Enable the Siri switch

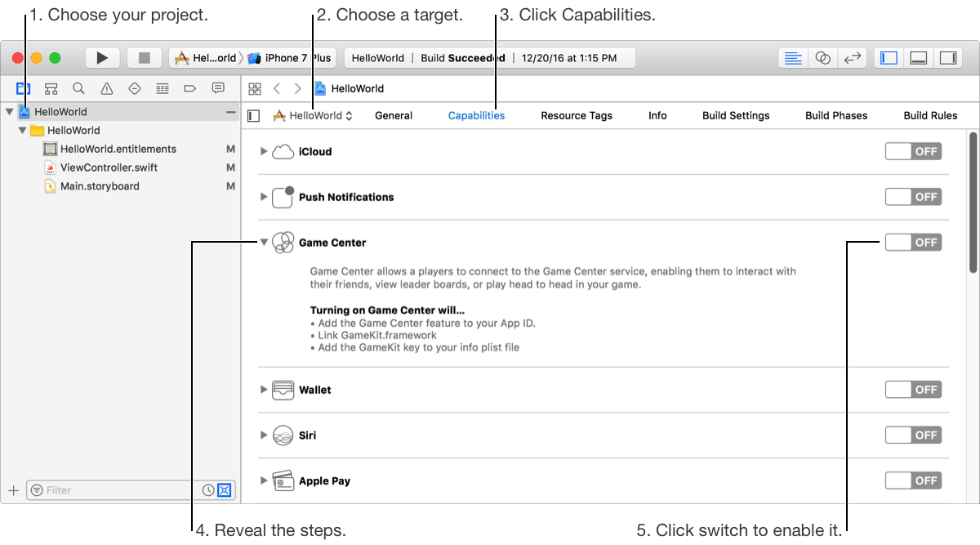913,435
